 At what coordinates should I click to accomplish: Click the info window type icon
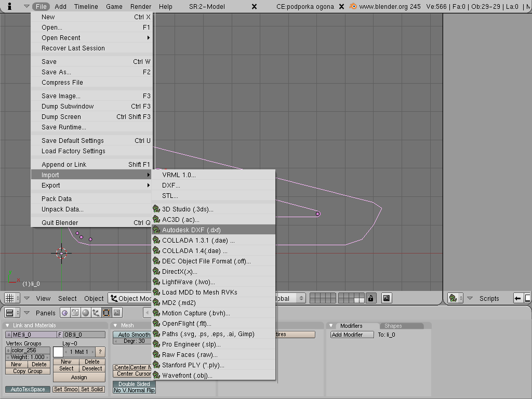click(x=9, y=6)
